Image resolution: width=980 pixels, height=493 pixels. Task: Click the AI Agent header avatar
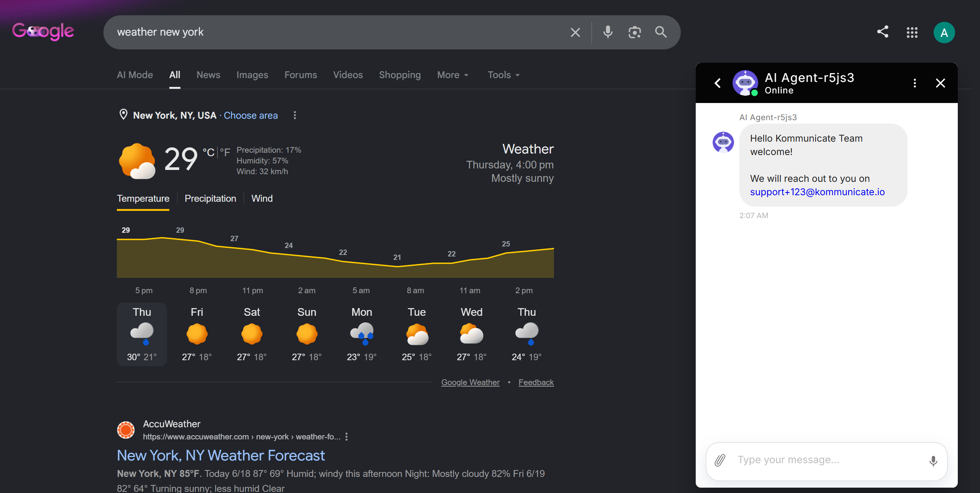coord(745,83)
